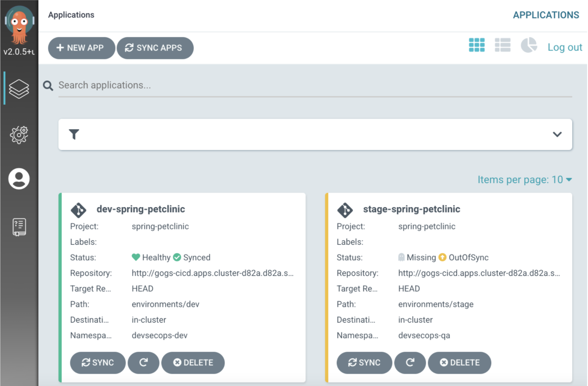Open the Documentation sidebar icon
The height and width of the screenshot is (386, 588).
tap(18, 226)
